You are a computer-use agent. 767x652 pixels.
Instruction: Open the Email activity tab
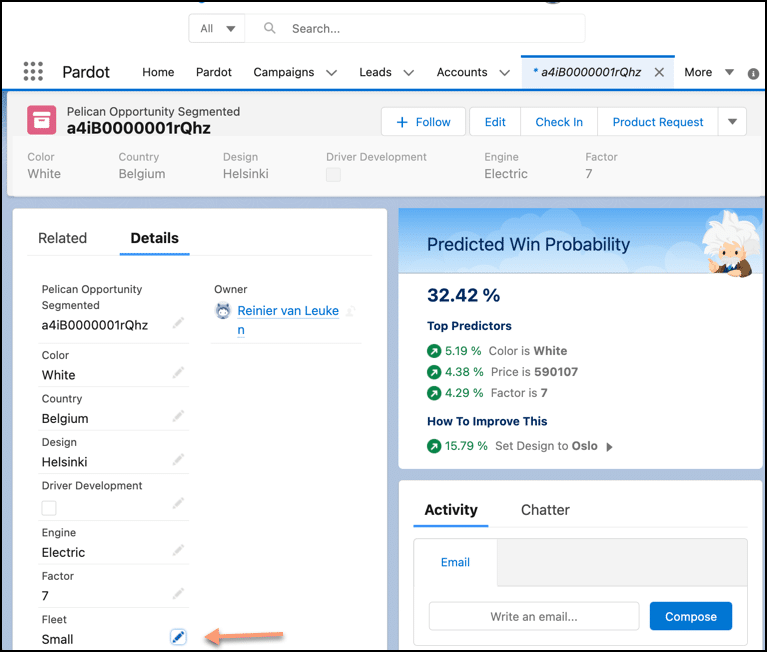455,562
